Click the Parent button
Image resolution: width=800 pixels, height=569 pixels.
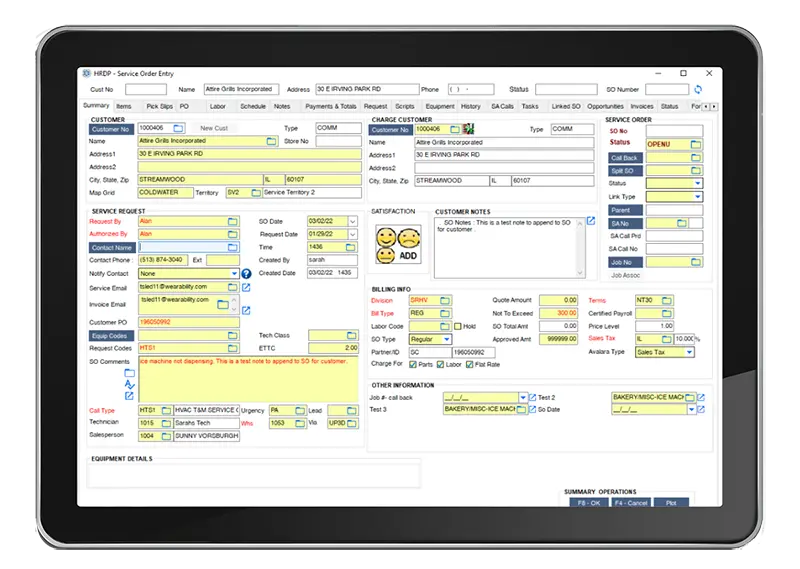click(x=625, y=210)
